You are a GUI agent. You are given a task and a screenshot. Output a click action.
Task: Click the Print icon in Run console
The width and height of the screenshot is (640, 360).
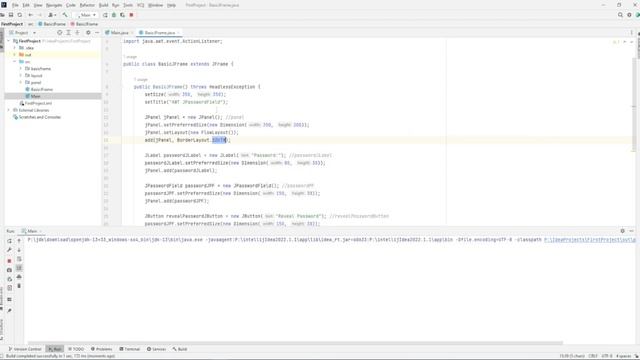19,277
